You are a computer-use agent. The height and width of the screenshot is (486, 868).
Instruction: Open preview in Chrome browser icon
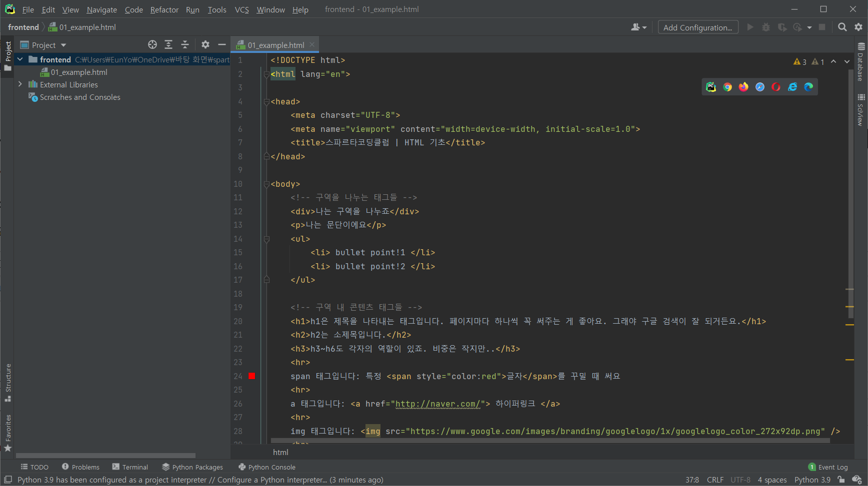pyautogui.click(x=727, y=87)
